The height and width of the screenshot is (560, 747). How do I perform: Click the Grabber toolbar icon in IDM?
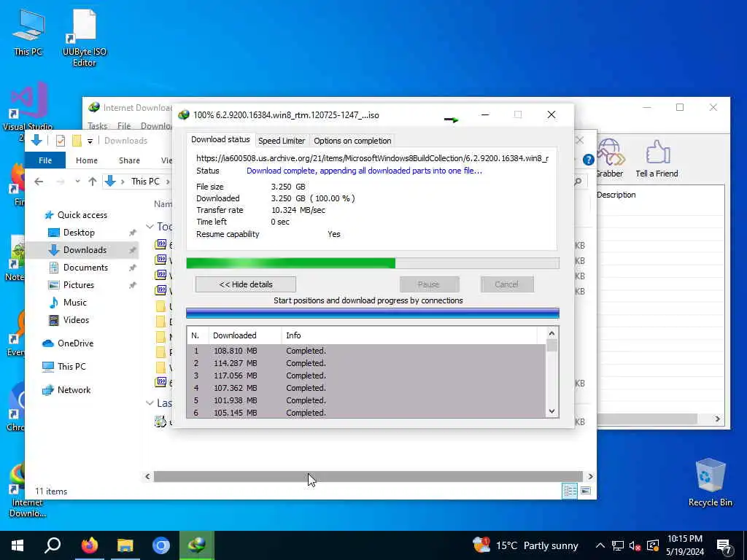(x=609, y=159)
